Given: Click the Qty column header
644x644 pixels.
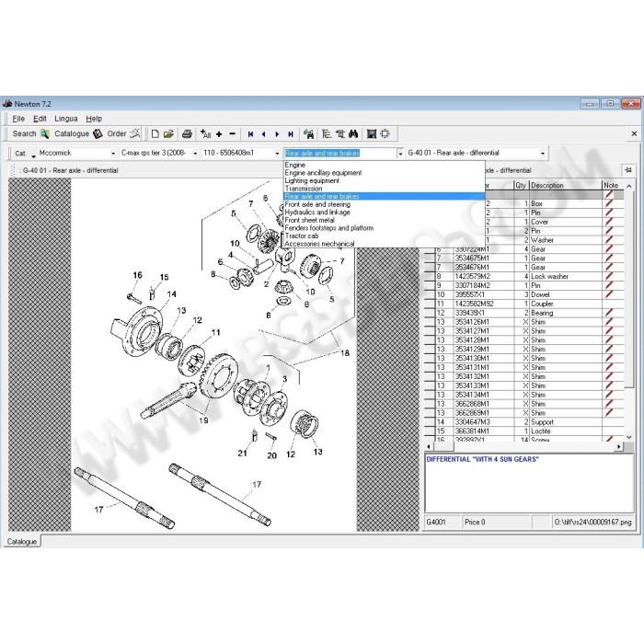Looking at the screenshot, I should point(521,185).
